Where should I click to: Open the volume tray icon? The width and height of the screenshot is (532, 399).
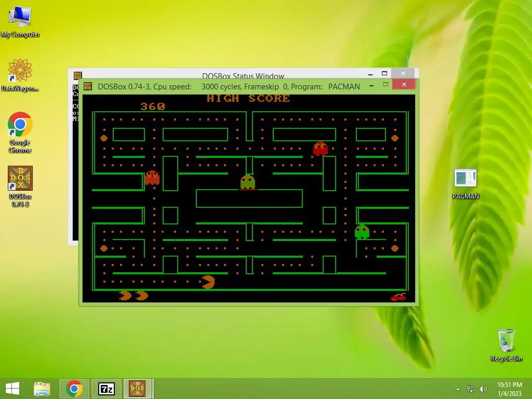[x=483, y=389]
